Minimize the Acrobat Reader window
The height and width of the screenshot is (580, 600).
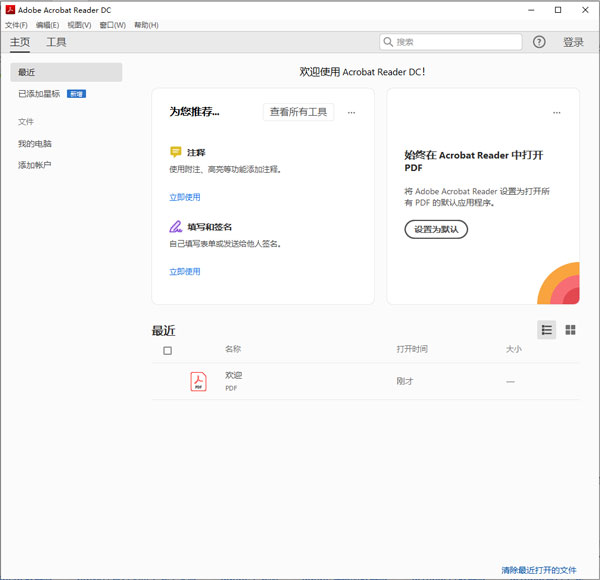click(531, 10)
